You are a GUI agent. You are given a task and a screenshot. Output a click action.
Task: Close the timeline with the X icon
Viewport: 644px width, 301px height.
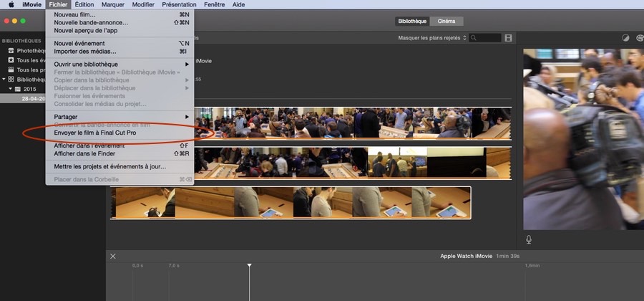coord(113,256)
